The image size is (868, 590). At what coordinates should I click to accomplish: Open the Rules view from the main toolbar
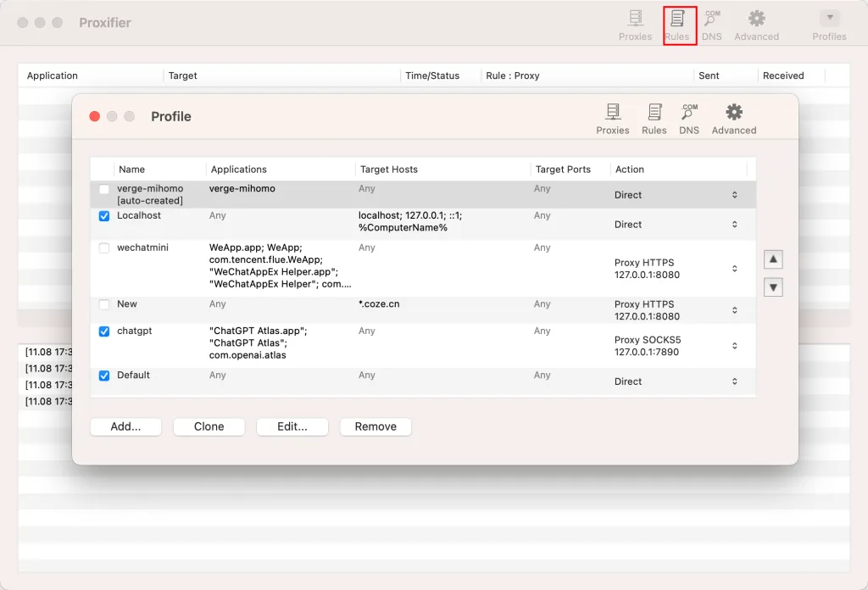tap(679, 23)
